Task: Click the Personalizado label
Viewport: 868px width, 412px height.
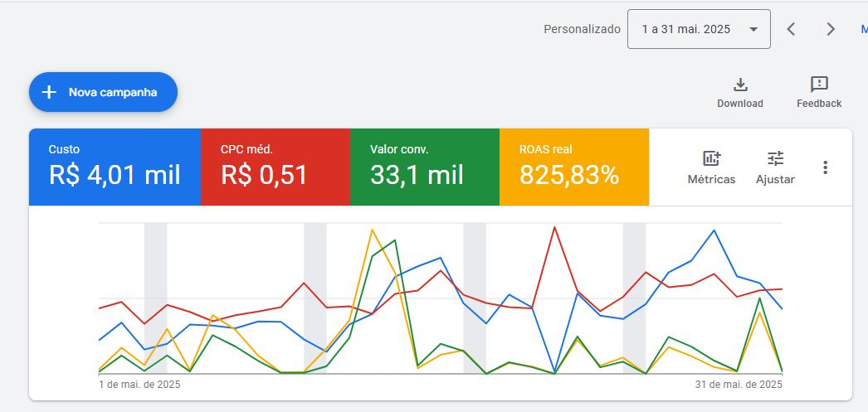Action: [x=582, y=30]
